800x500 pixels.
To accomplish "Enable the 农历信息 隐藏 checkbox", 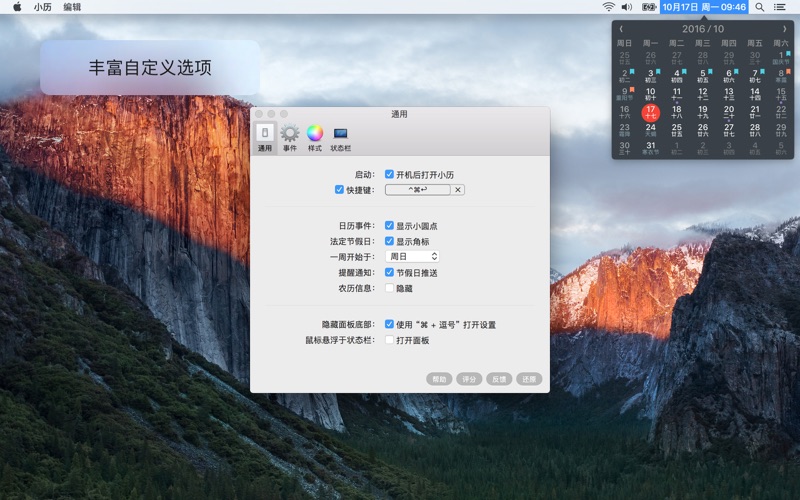I will point(389,288).
